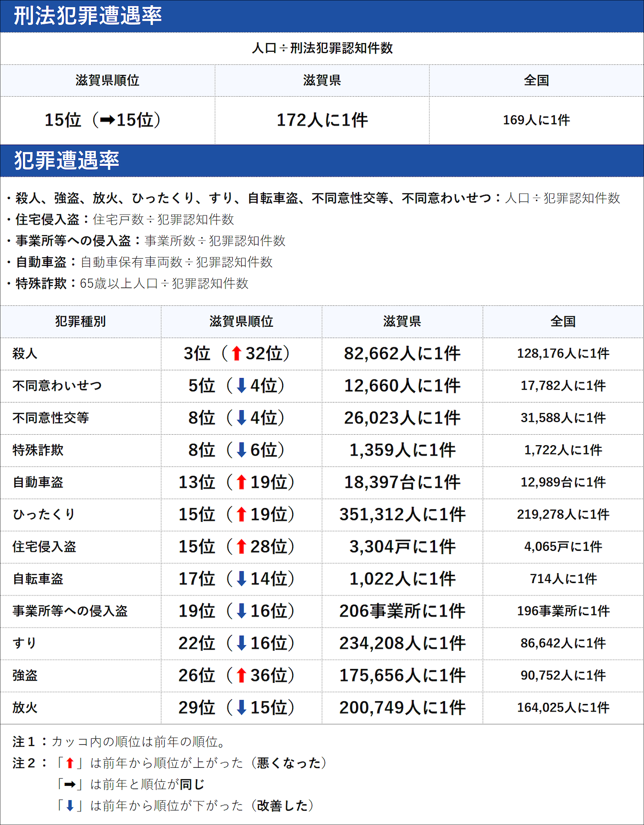Click the 200,749人に1件 cell
The image size is (644, 825).
pyautogui.click(x=402, y=708)
